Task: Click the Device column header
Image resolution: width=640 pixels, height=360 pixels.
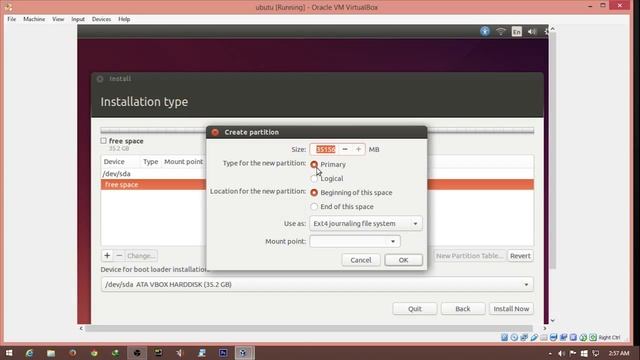Action: 114,162
